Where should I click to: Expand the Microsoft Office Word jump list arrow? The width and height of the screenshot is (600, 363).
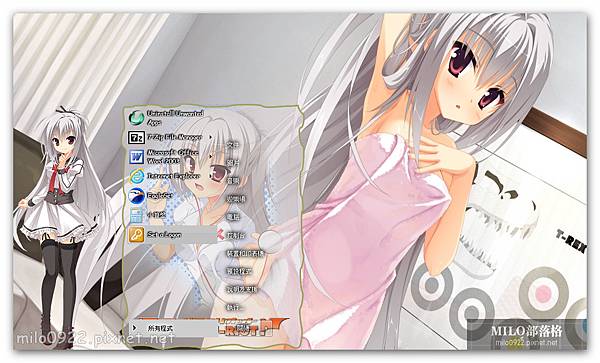point(211,156)
